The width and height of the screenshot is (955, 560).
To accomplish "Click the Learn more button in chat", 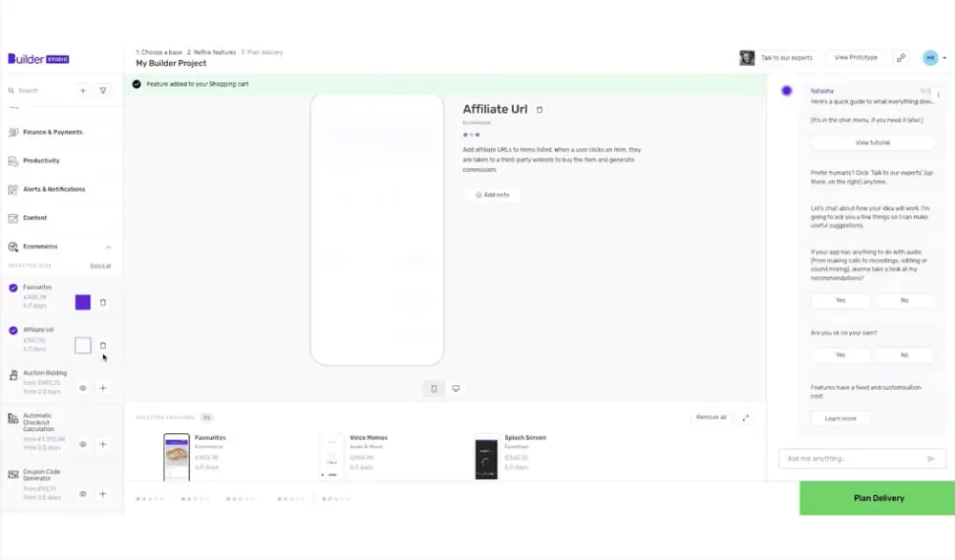I will [x=840, y=419].
